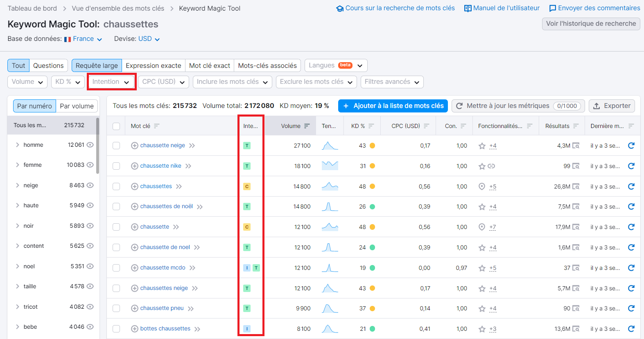Refresh metrics for chaussette nike row
644x339 pixels.
[x=631, y=166]
